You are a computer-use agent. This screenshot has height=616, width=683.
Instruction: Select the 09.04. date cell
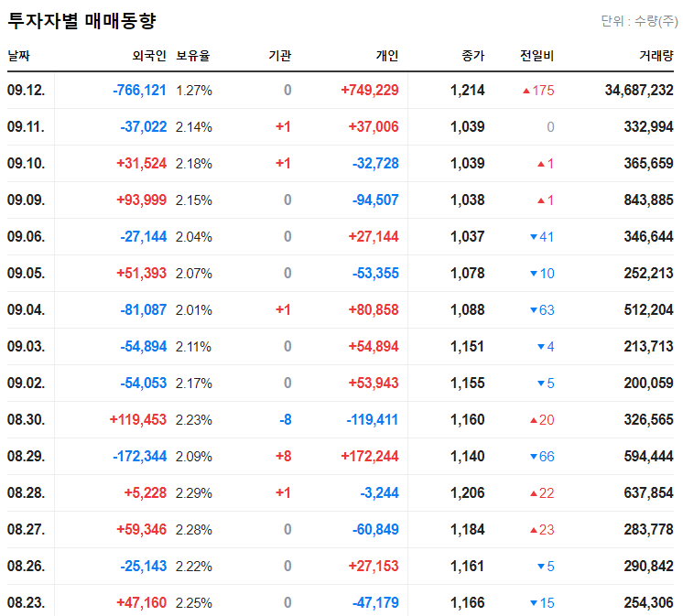[x=27, y=309]
